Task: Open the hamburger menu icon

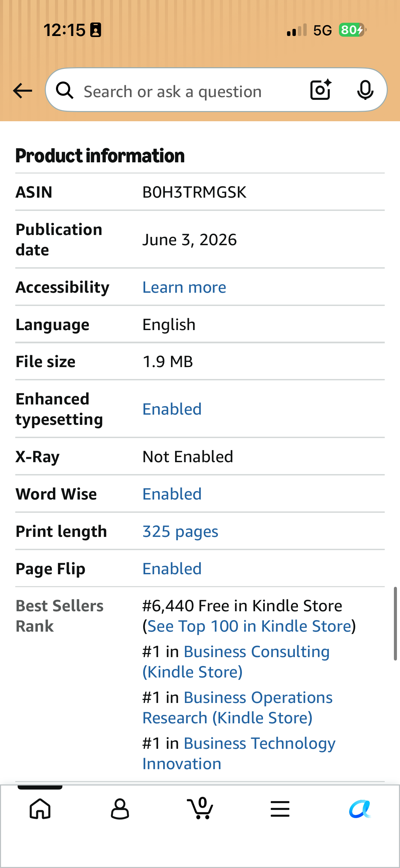Action: pos(280,809)
